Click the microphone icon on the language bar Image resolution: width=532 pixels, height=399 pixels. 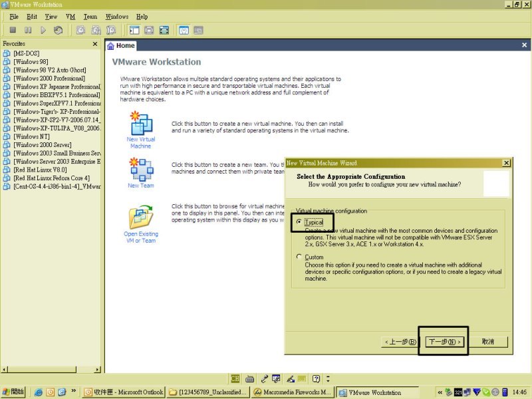pos(265,378)
